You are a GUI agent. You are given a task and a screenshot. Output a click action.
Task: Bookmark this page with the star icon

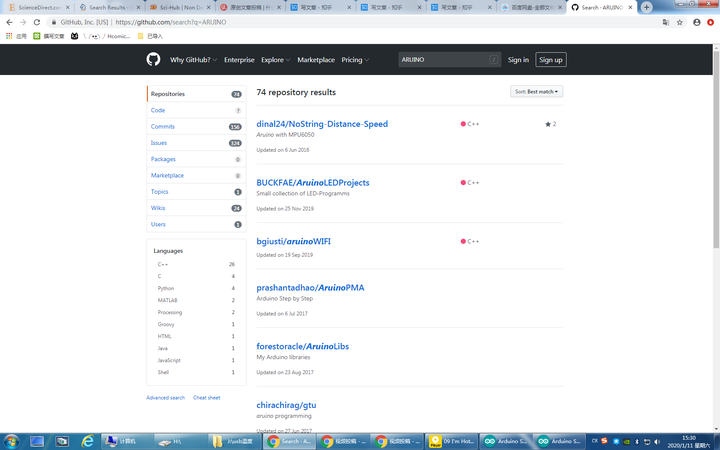(680, 22)
